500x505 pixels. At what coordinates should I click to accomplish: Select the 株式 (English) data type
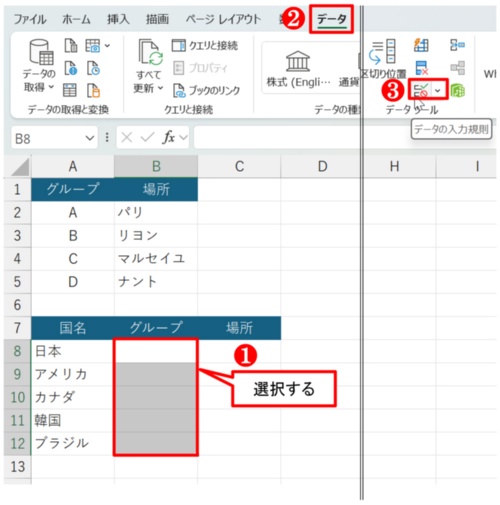click(x=298, y=69)
